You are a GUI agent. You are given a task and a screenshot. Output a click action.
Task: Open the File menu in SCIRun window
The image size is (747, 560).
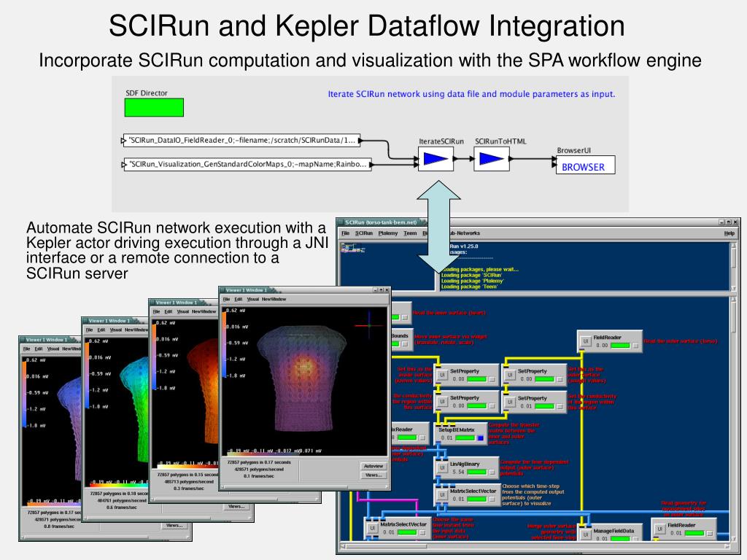pos(345,233)
